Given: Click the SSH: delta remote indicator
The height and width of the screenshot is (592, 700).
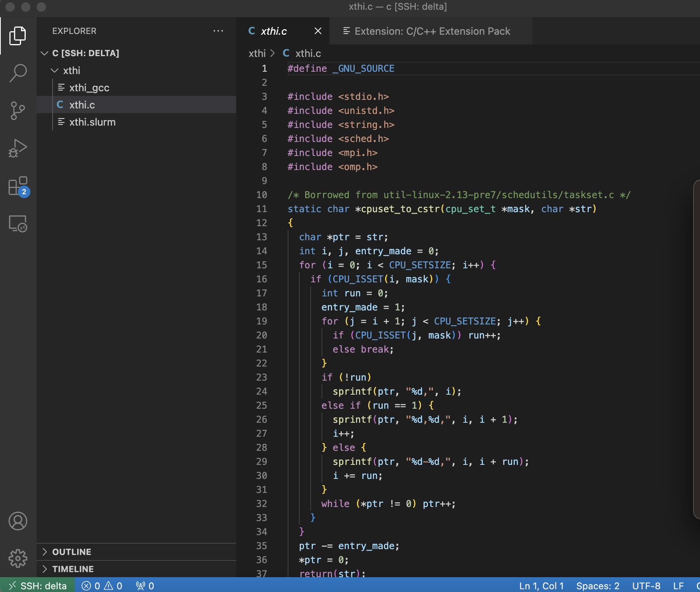Looking at the screenshot, I should (x=38, y=585).
